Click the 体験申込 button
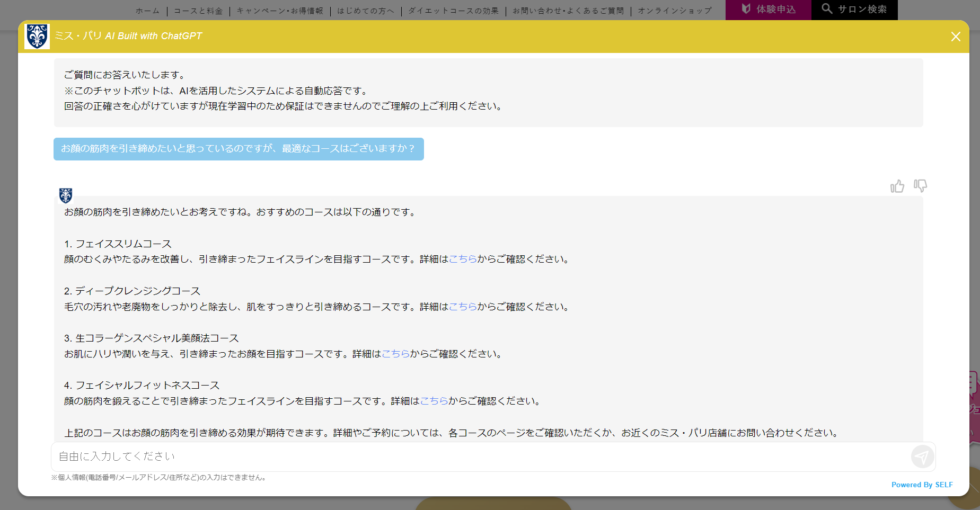The height and width of the screenshot is (510, 980). tap(769, 10)
